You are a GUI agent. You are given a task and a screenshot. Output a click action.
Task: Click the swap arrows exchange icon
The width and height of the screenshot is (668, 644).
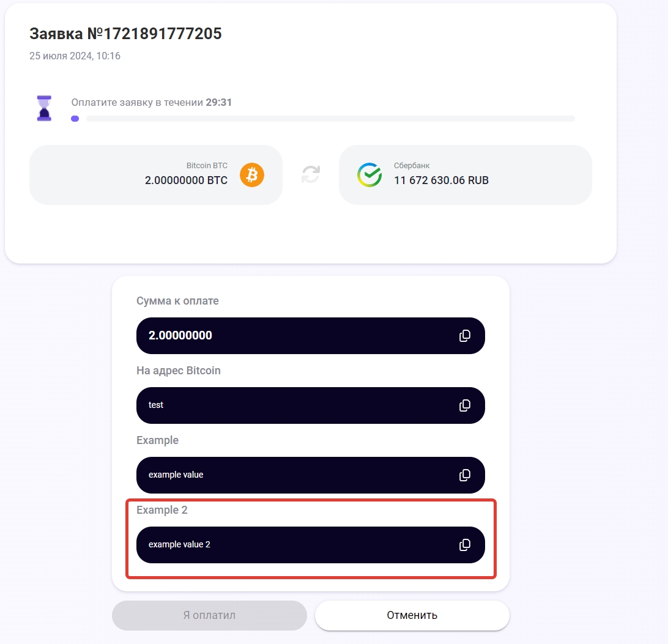[311, 175]
